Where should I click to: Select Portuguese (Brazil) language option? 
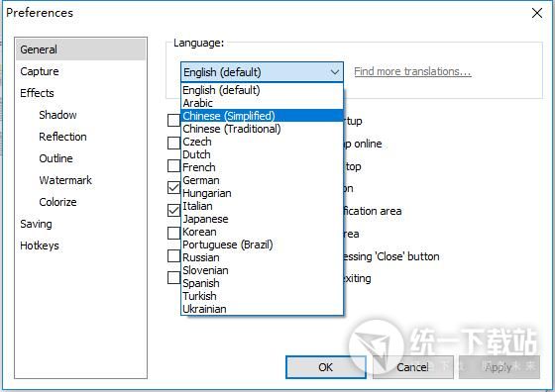coord(262,245)
